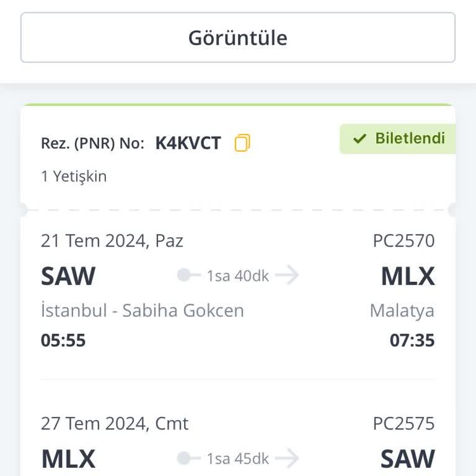Click the arrow icon after 1sa 45dk

287,459
